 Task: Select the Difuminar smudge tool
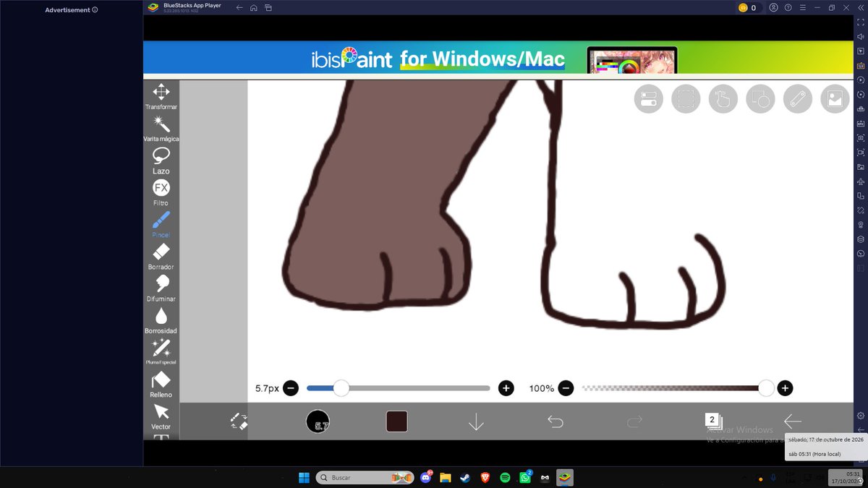pos(161,288)
